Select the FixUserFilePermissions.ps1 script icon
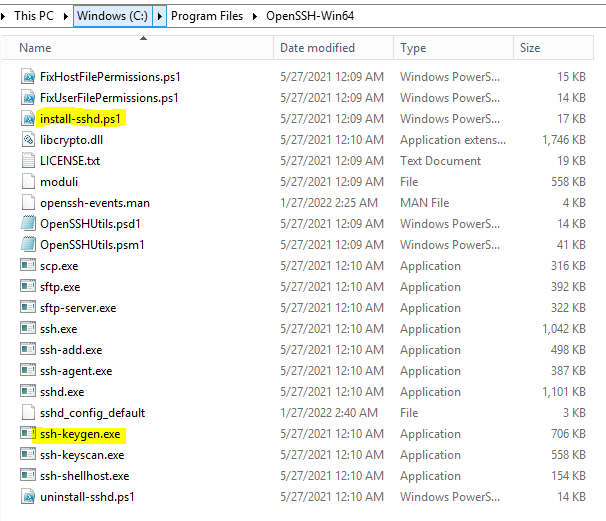Screen dimensions: 606x521 click(x=28, y=97)
